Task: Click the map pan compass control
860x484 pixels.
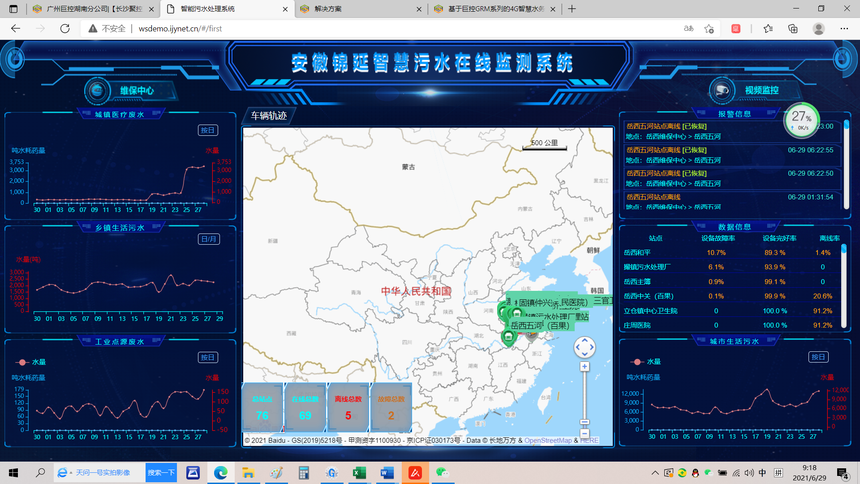Action: (x=585, y=347)
